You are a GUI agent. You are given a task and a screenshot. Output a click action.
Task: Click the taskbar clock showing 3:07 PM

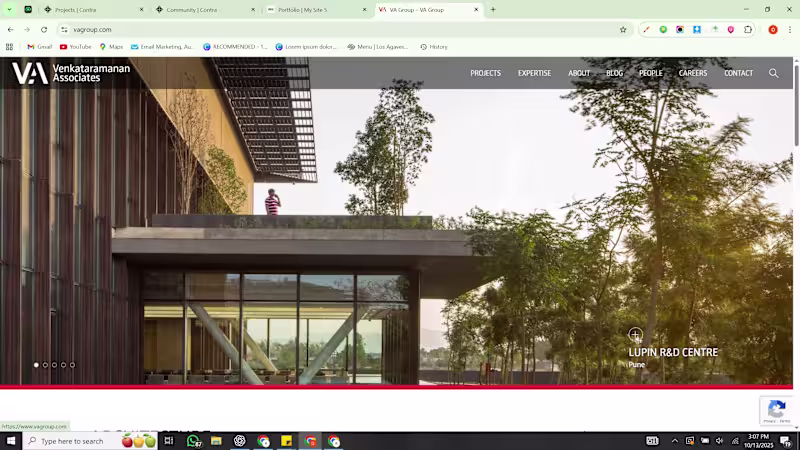click(x=758, y=441)
